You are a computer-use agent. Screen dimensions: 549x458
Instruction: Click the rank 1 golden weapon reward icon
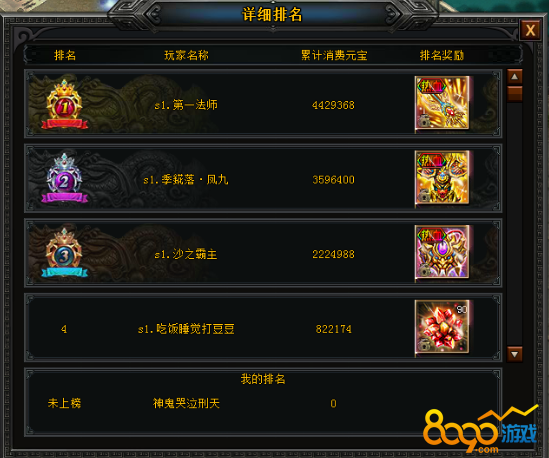pyautogui.click(x=442, y=103)
